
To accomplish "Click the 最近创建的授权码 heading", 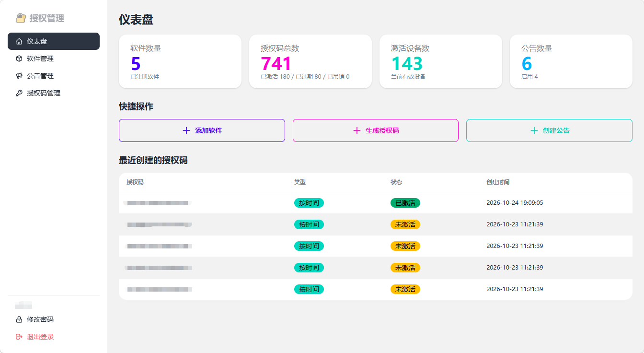I will (153, 160).
